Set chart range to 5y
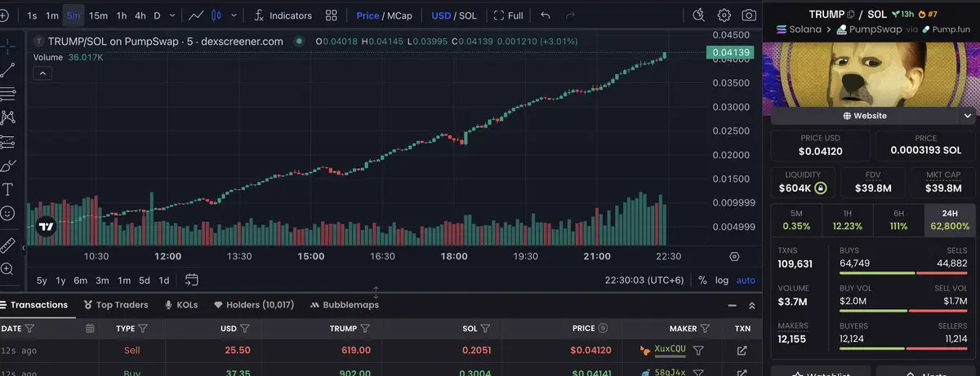980x376 pixels. click(42, 280)
